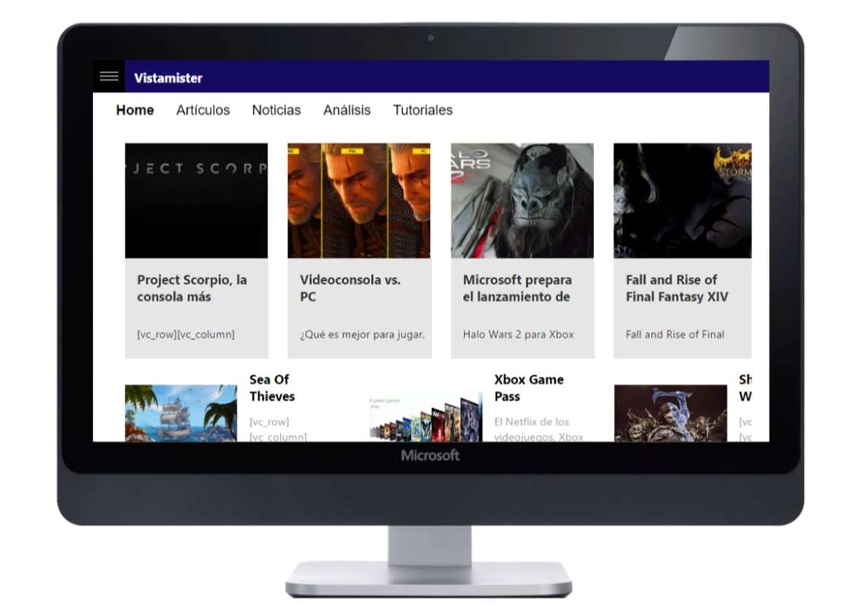The width and height of the screenshot is (841, 616).
Task: Select the Home tab
Action: tap(135, 110)
